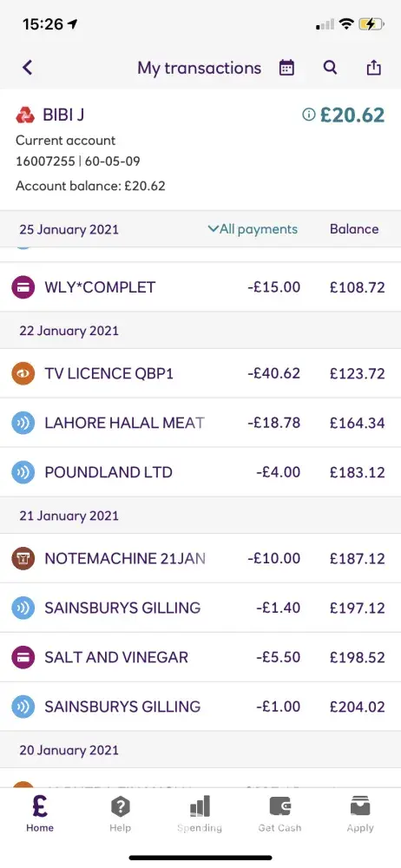The width and height of the screenshot is (401, 868).
Task: Tap the TV LICENCE orange eye icon
Action: tap(23, 373)
